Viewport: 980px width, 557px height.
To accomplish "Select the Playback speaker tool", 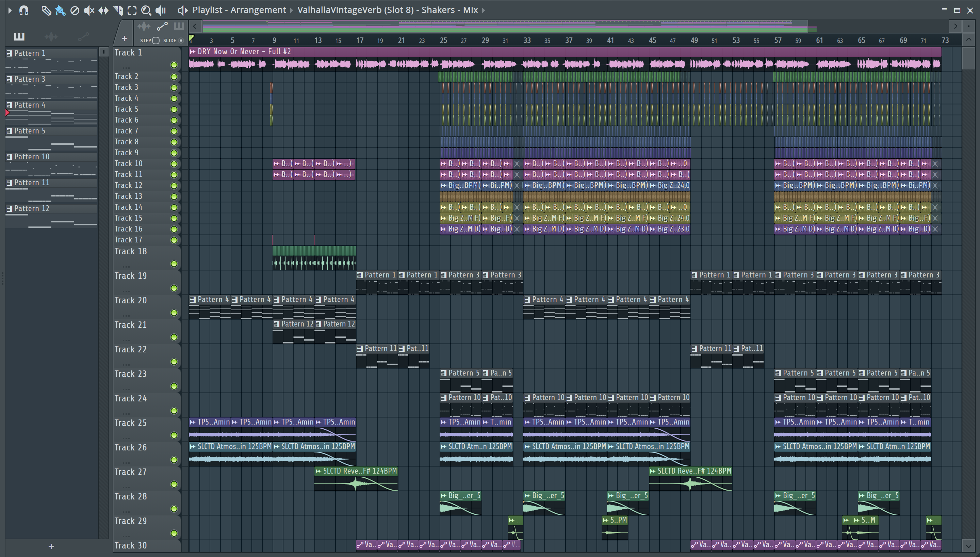I will pos(161,10).
